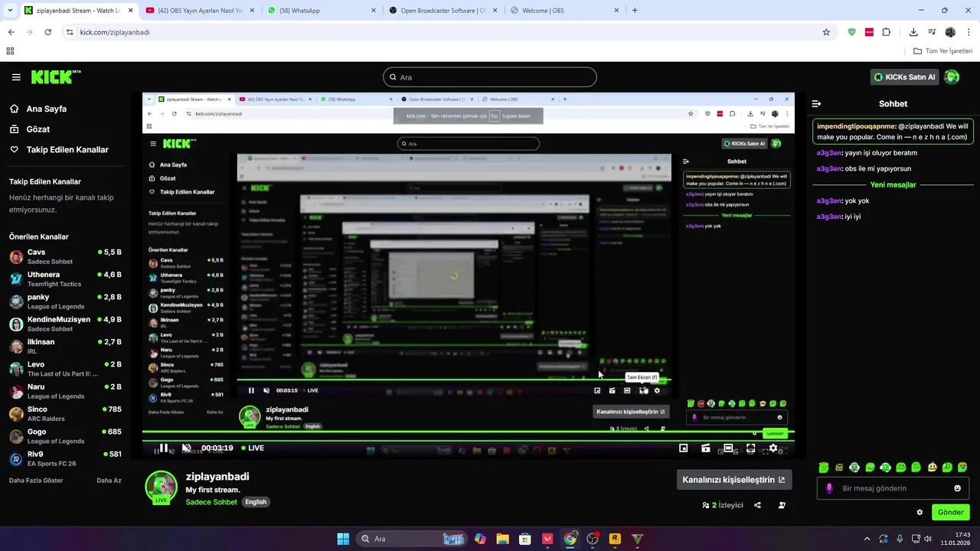Image resolution: width=980 pixels, height=551 pixels.
Task: Open recommended channel panky
Action: pos(64,302)
